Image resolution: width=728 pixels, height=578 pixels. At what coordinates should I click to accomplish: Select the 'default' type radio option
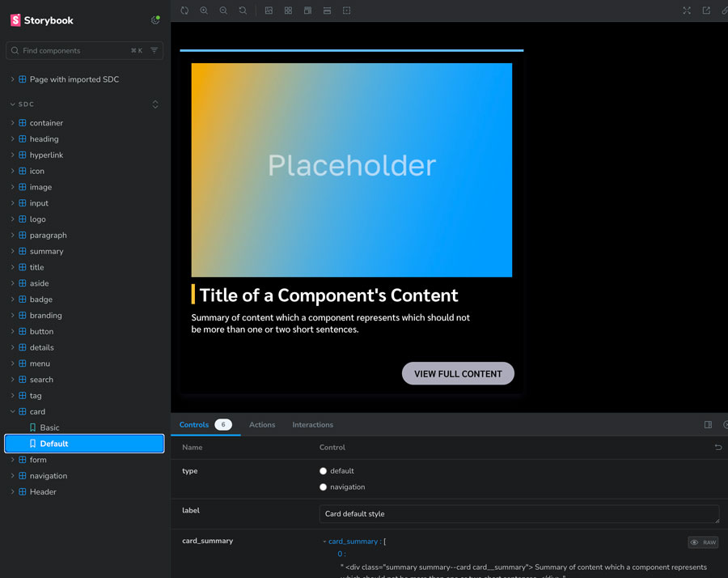point(324,471)
